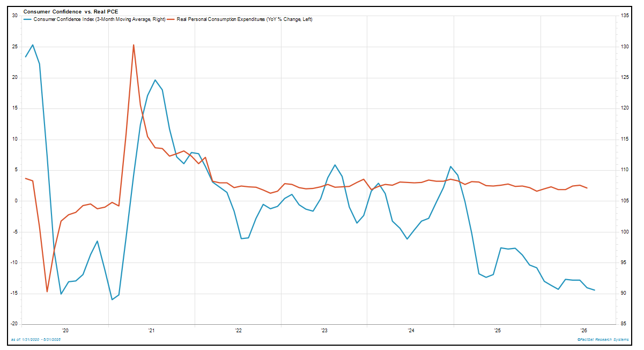Click the '22 year marker on the x-axis
This screenshot has height=350, width=644.
238,330
